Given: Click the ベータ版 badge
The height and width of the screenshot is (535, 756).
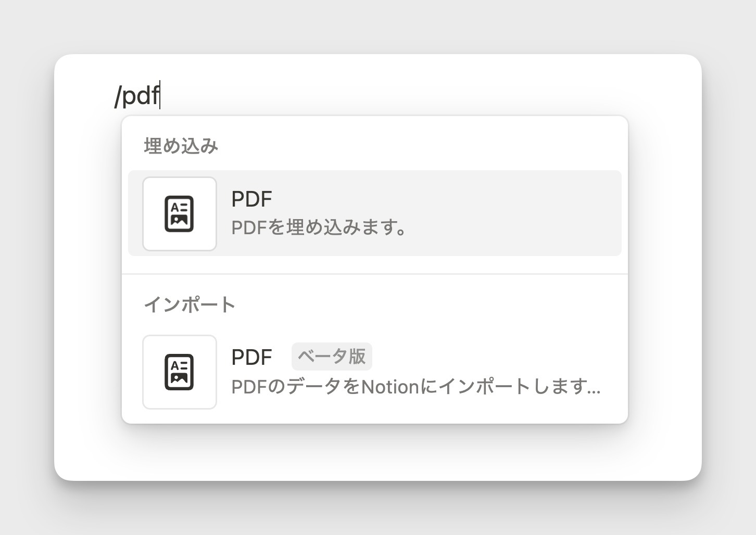Looking at the screenshot, I should [332, 356].
